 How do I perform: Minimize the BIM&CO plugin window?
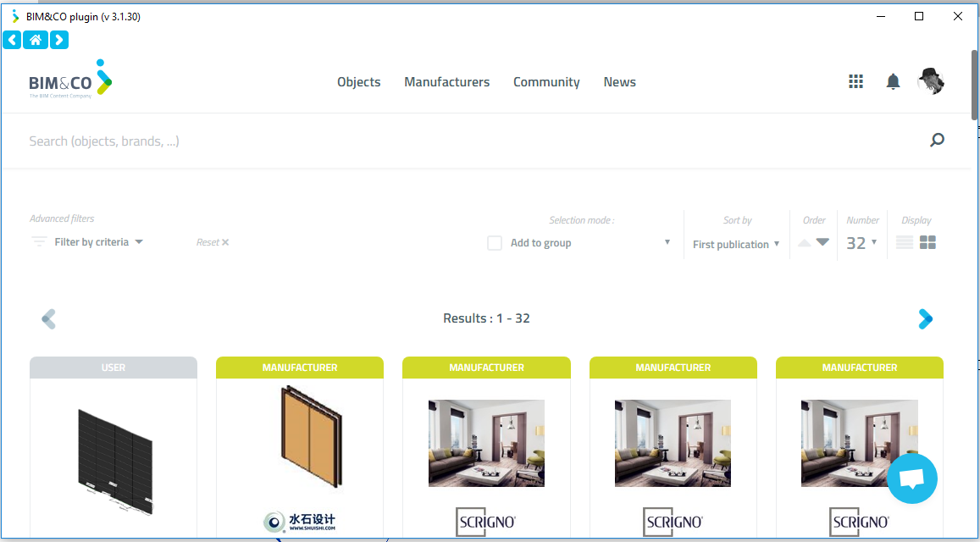point(880,16)
